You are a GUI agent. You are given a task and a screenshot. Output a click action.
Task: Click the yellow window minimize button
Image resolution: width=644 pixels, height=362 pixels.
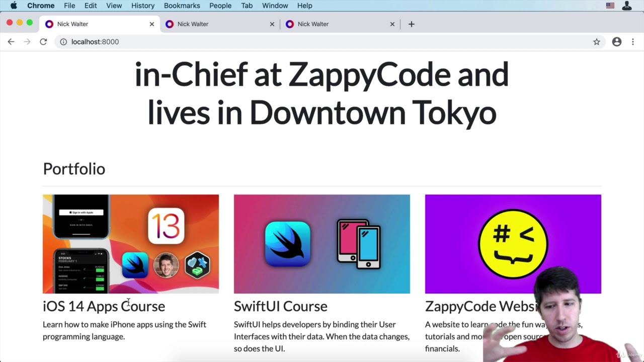pyautogui.click(x=20, y=23)
